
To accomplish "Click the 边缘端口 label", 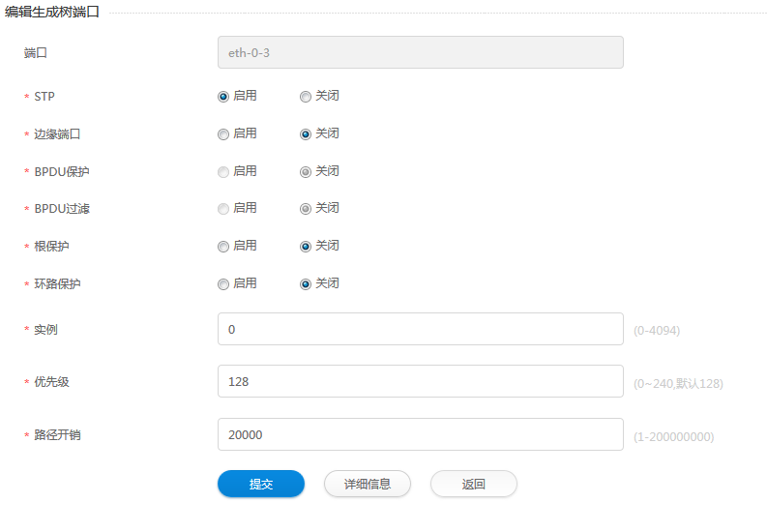I will point(57,134).
